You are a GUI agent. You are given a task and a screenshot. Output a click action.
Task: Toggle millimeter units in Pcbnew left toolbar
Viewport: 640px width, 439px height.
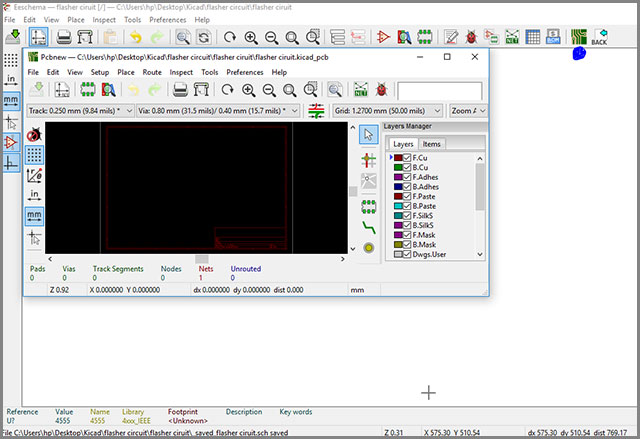click(x=34, y=216)
